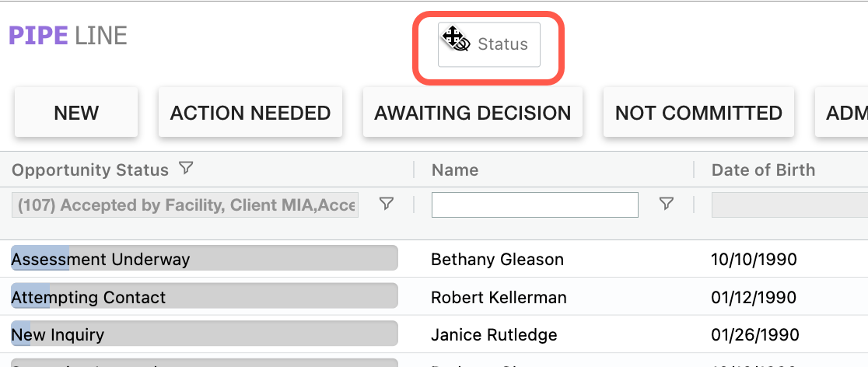Image resolution: width=868 pixels, height=367 pixels.
Task: Click filter icon next to Name search box
Action: (x=666, y=204)
